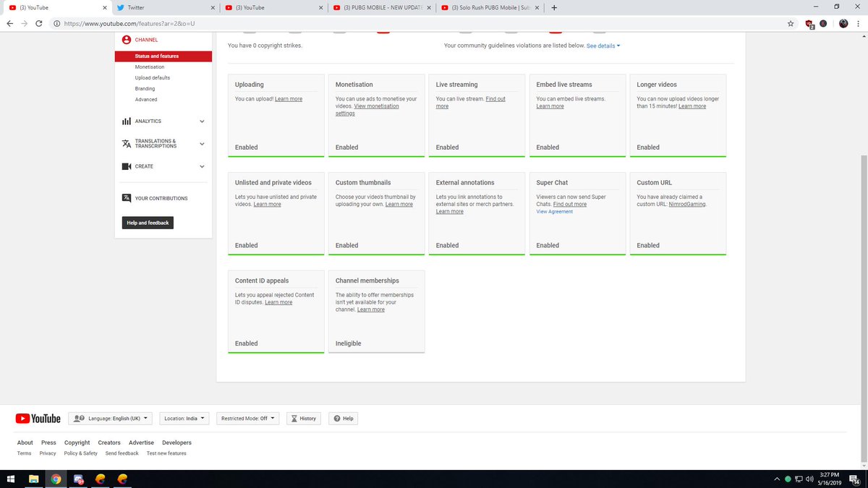Click the Copyright footer link

[77, 442]
